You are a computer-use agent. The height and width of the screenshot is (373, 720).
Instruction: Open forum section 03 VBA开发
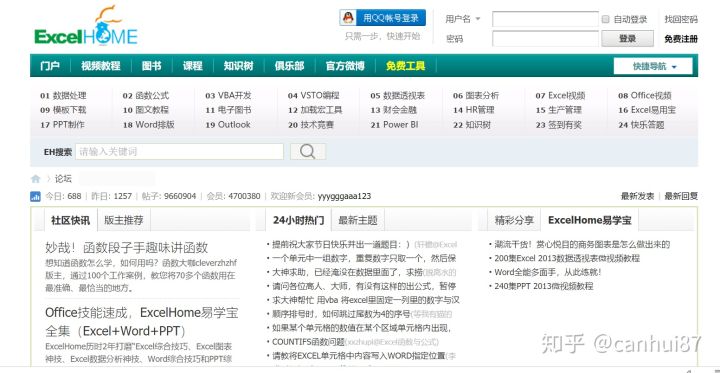point(228,96)
